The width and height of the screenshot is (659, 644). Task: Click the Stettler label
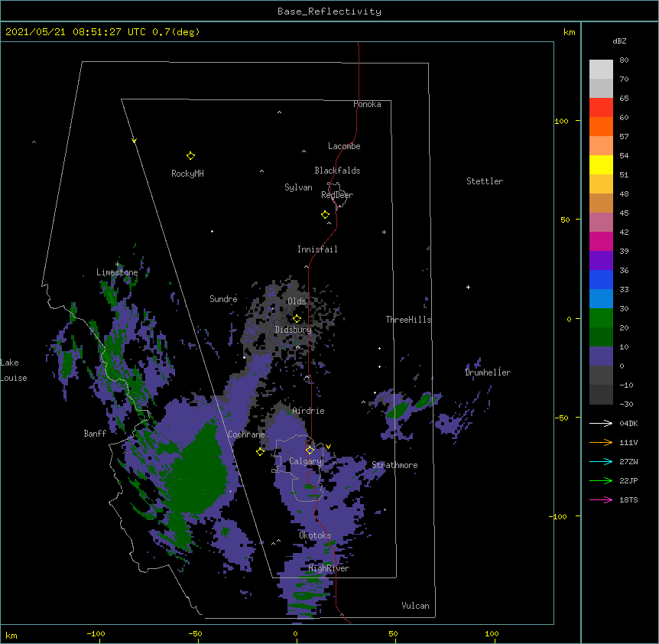pos(485,181)
